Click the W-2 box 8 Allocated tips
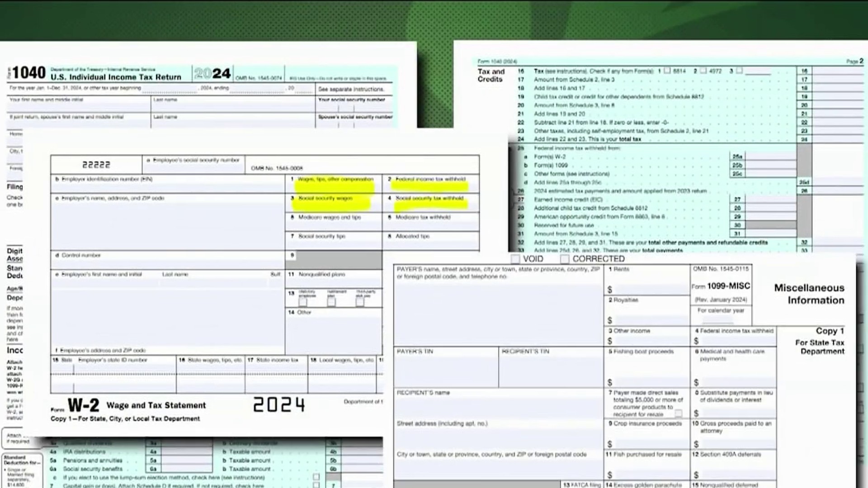The width and height of the screenshot is (868, 488). point(431,241)
